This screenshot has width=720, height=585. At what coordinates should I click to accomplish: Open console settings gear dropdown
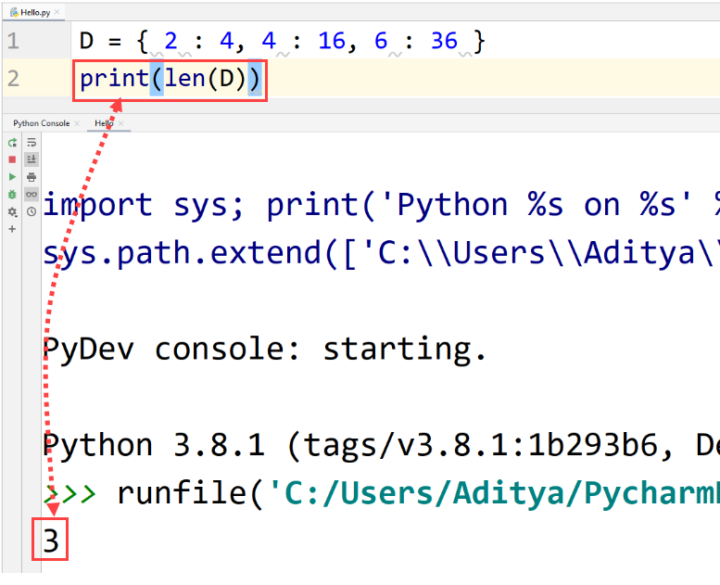click(12, 212)
